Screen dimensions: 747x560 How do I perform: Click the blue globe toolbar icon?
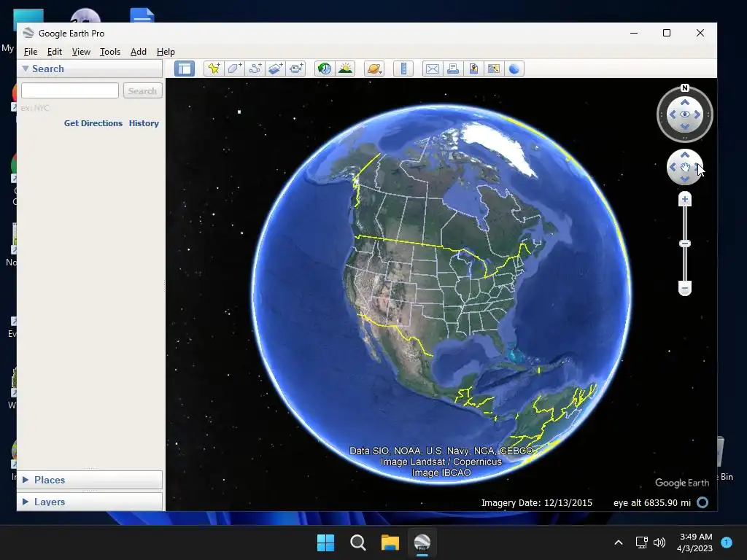[x=514, y=69]
